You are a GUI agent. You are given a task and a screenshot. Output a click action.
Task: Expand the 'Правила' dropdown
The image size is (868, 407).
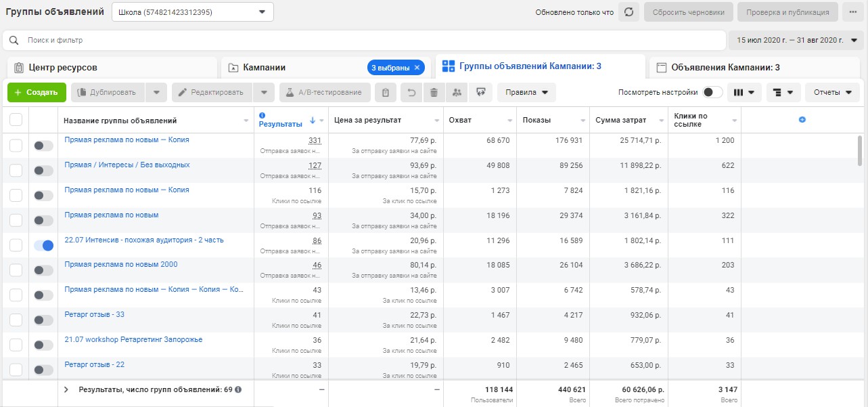click(x=526, y=92)
